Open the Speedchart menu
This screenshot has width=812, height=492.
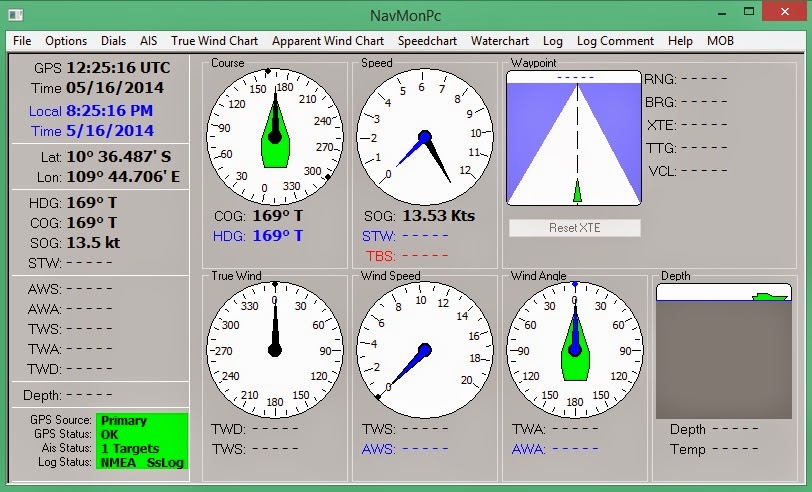coord(427,41)
